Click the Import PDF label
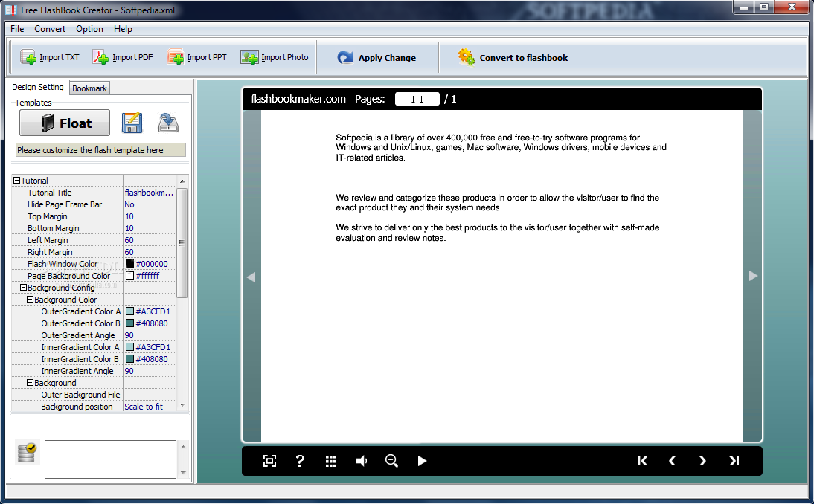Viewport: 814px width, 504px height. (132, 57)
